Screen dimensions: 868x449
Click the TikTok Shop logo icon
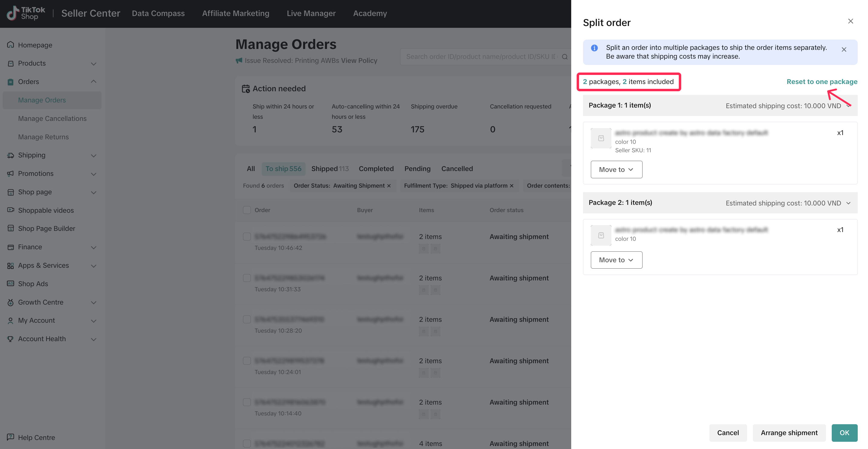coord(13,13)
